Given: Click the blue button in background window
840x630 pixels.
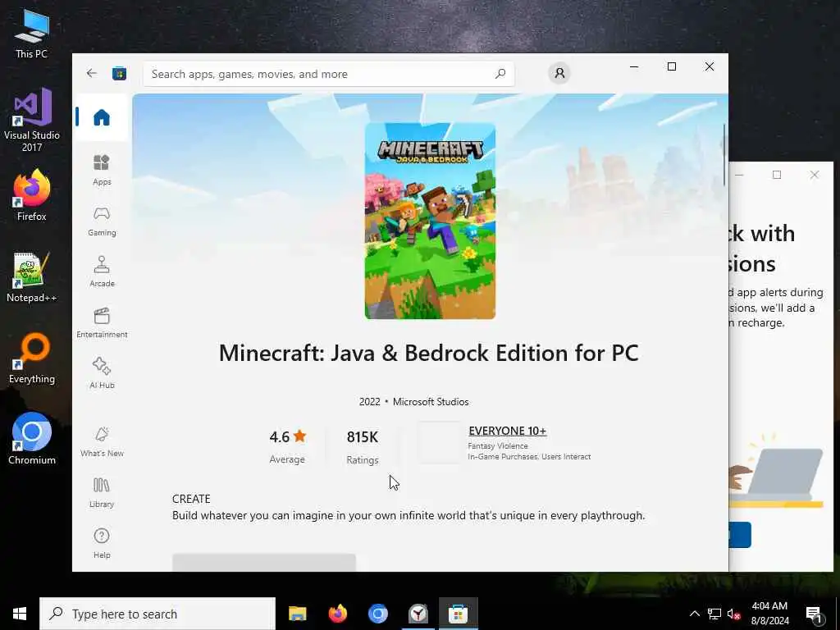Looking at the screenshot, I should (740, 535).
